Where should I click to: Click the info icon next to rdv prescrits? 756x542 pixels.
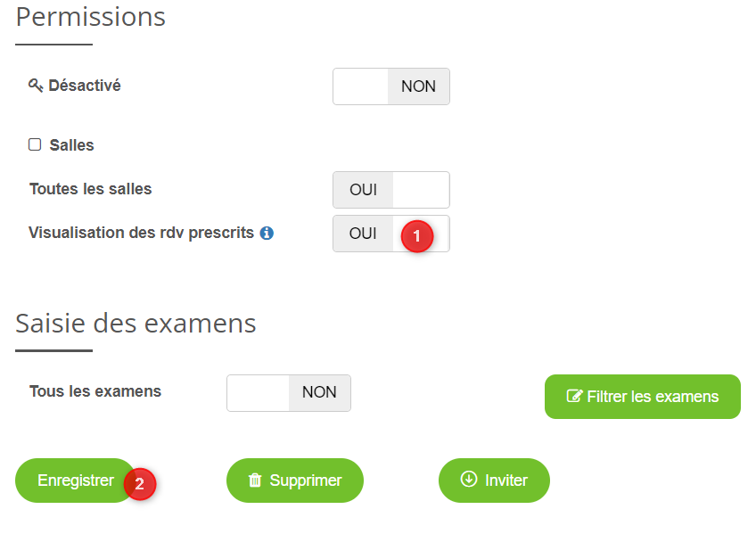(x=267, y=234)
